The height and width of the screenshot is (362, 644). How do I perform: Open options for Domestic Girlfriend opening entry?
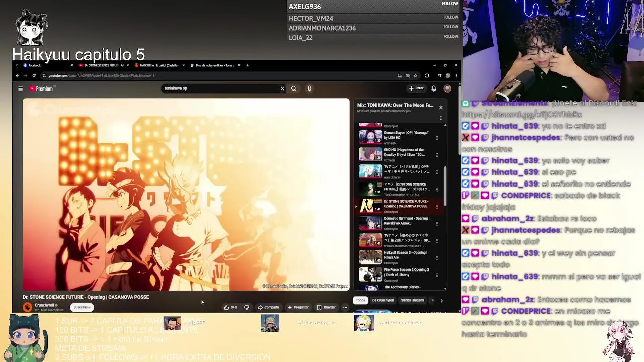tap(437, 223)
